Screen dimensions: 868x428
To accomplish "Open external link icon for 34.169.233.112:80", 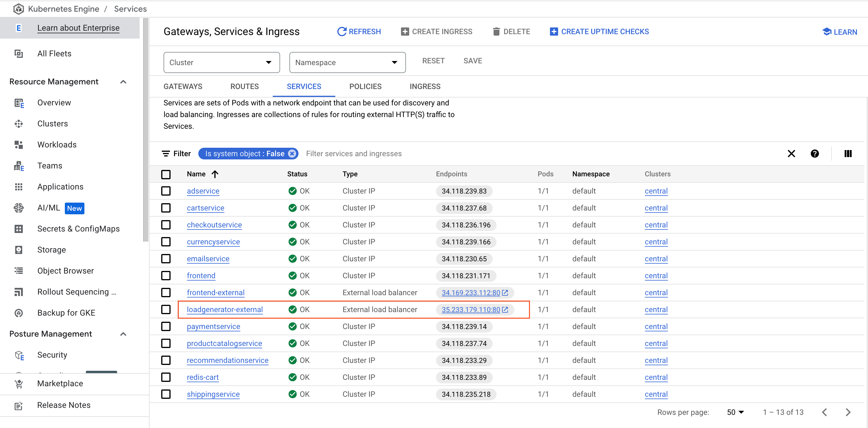I will coord(505,293).
